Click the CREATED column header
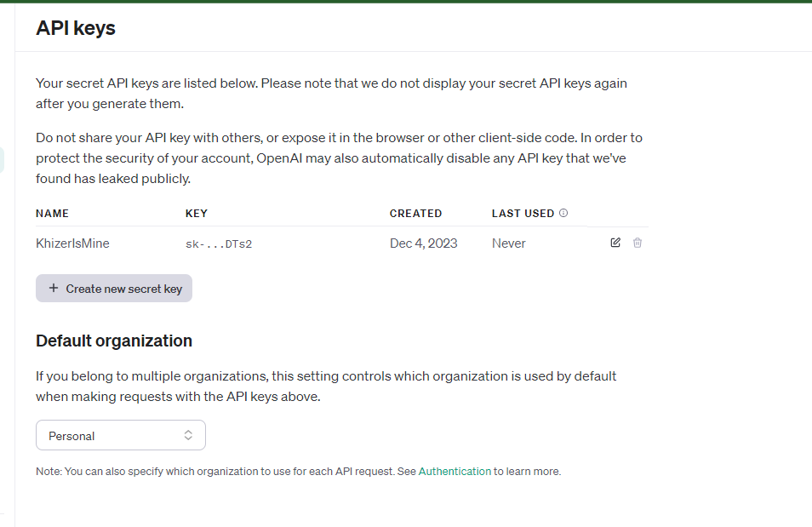 [415, 214]
